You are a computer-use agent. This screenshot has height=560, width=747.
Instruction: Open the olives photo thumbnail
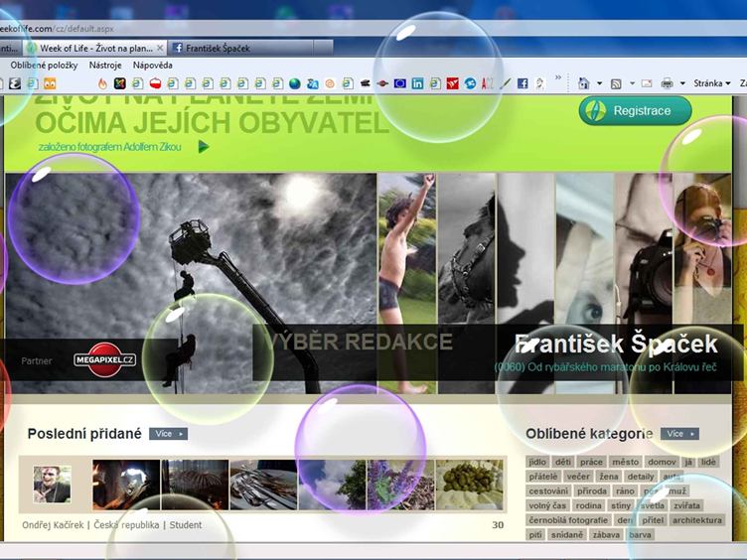(470, 485)
